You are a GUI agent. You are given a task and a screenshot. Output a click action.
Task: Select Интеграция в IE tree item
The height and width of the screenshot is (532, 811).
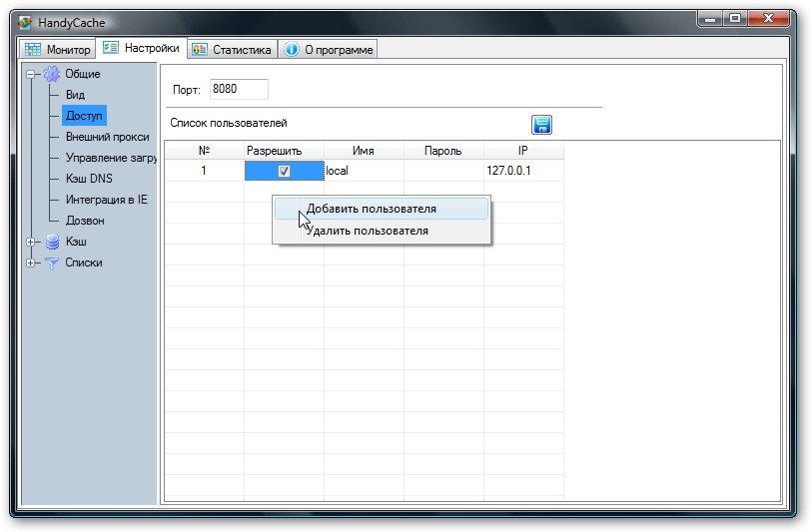(x=106, y=200)
